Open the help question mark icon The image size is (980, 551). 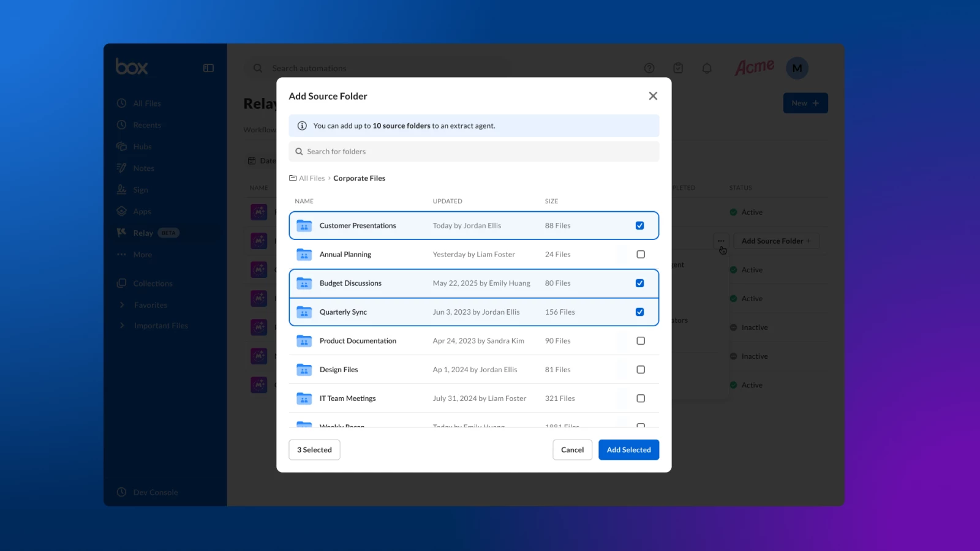[x=649, y=68]
